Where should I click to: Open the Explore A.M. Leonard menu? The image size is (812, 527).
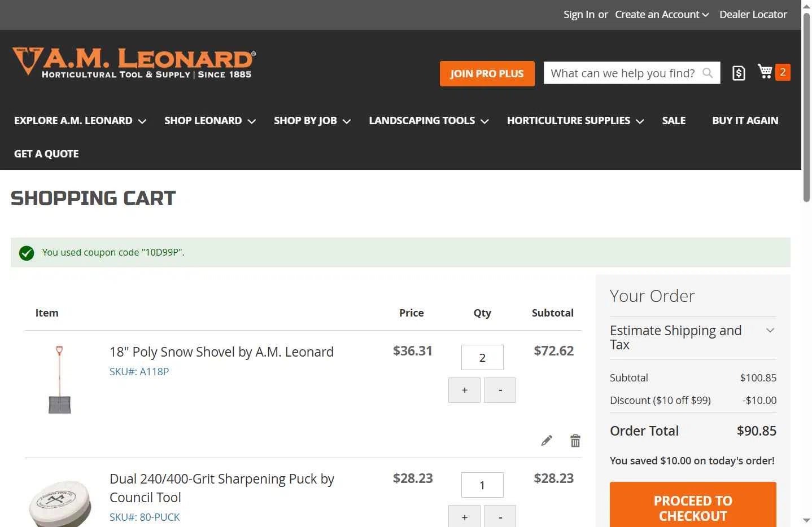tap(80, 121)
